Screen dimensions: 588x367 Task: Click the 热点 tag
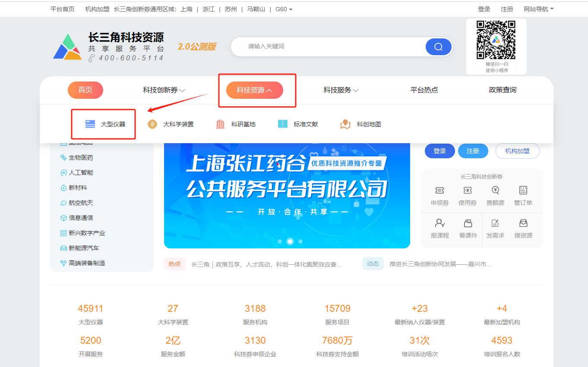tap(174, 264)
